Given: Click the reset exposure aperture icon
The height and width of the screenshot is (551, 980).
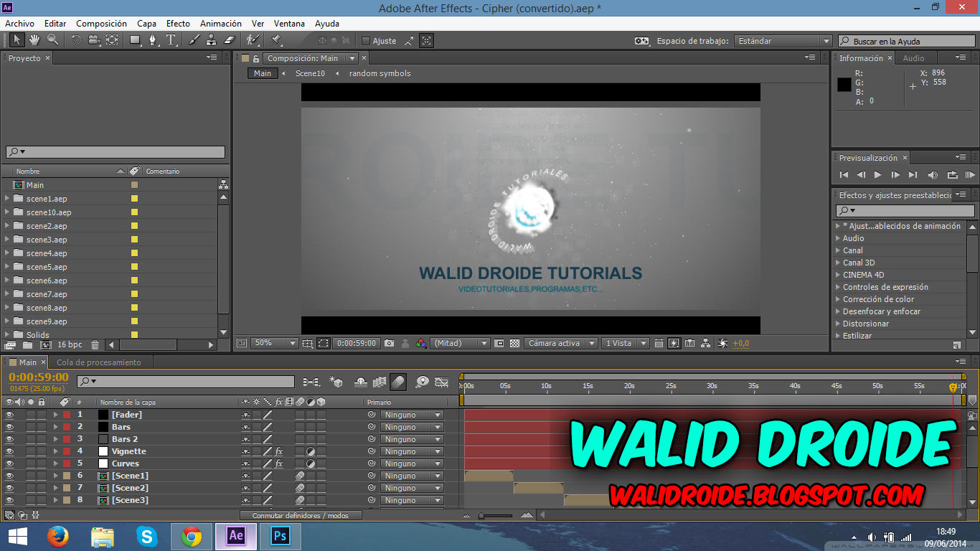Looking at the screenshot, I should point(722,343).
